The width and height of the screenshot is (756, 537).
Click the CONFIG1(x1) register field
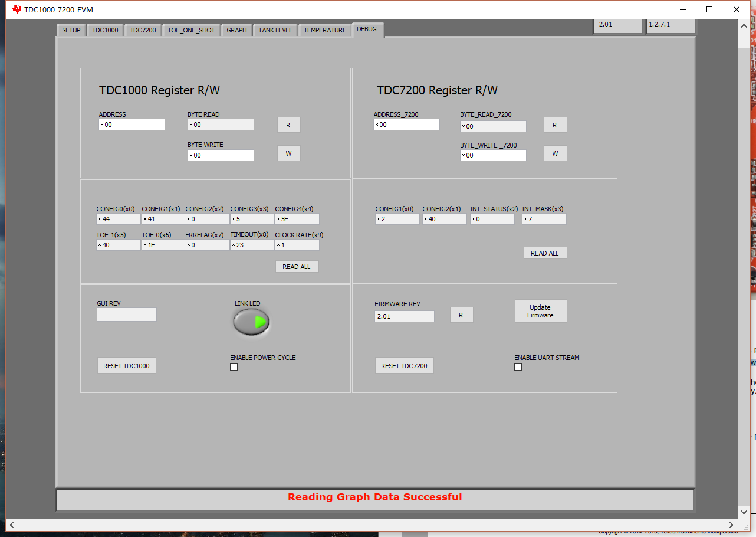pos(163,219)
